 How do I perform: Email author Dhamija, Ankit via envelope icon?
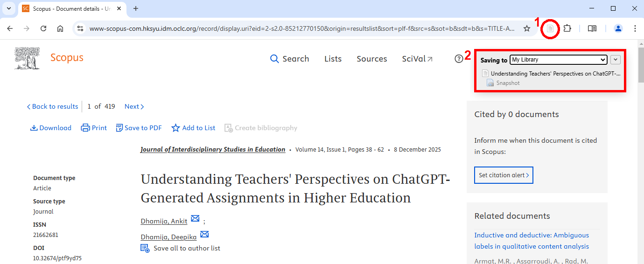click(195, 218)
